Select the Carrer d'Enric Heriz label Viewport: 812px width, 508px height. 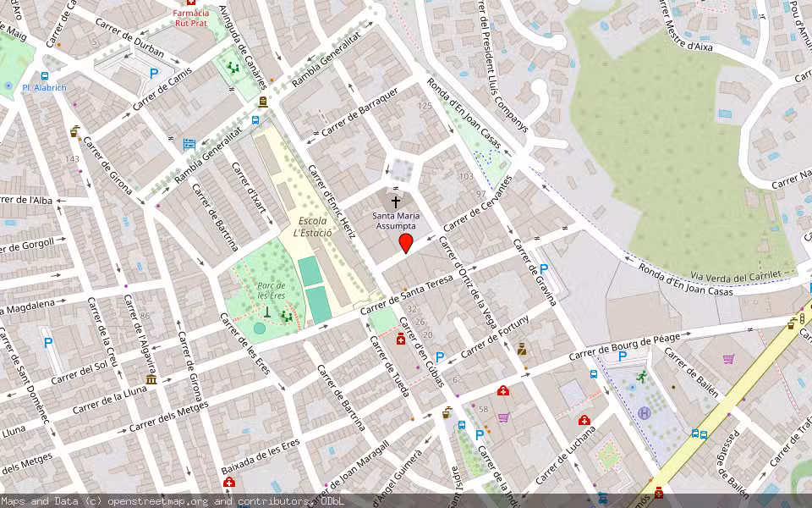point(332,202)
